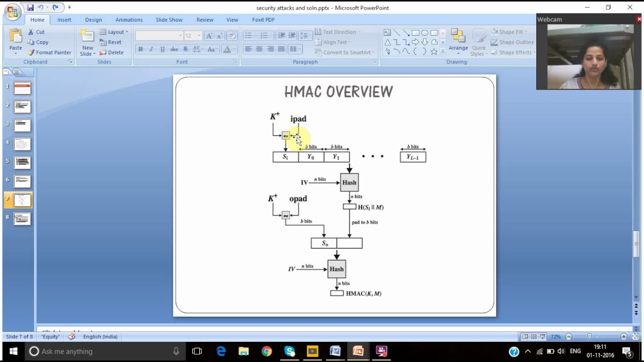Switch to the Insert tab
The image size is (644, 362).
pos(64,20)
